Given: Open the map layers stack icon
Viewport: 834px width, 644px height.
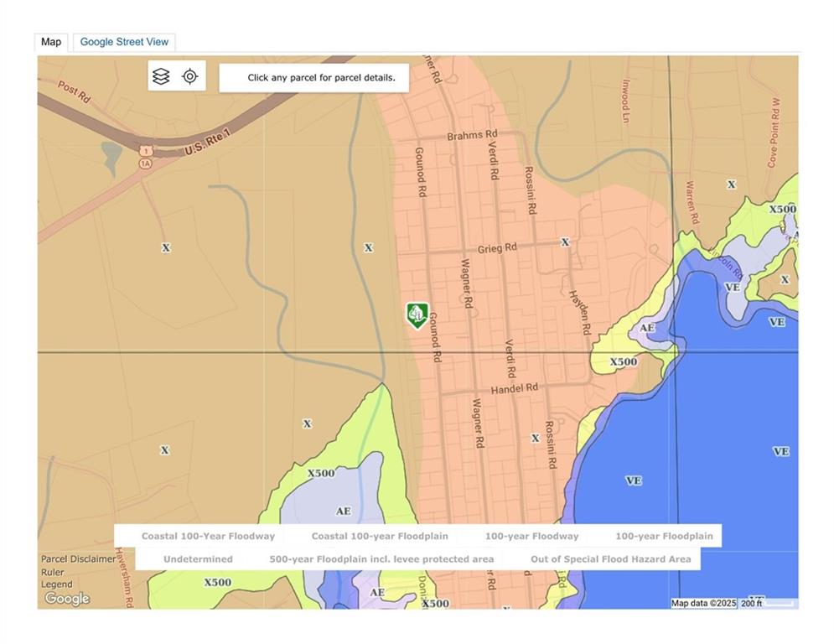Looking at the screenshot, I should (161, 76).
